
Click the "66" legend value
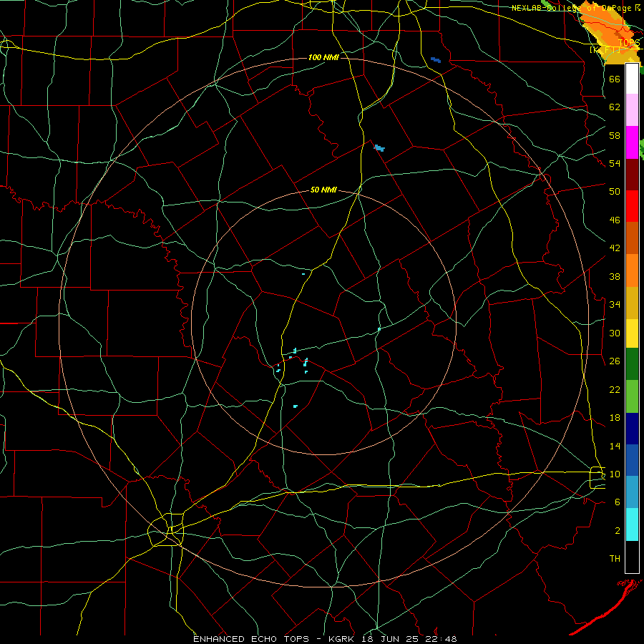tap(615, 79)
